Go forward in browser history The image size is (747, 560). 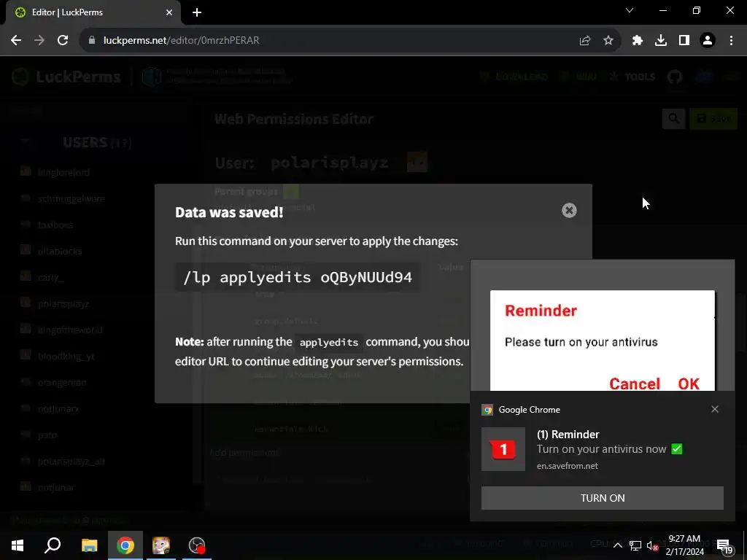click(x=39, y=41)
